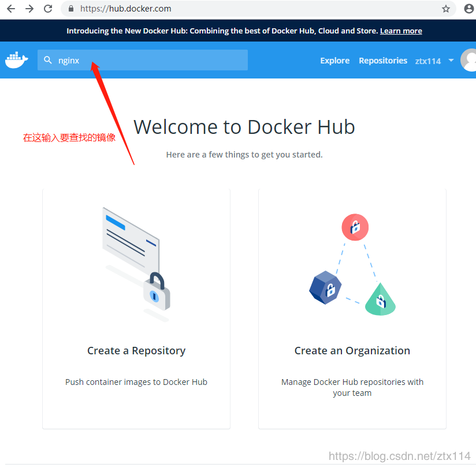
Task: Follow the Learn more link in banner
Action: point(401,31)
